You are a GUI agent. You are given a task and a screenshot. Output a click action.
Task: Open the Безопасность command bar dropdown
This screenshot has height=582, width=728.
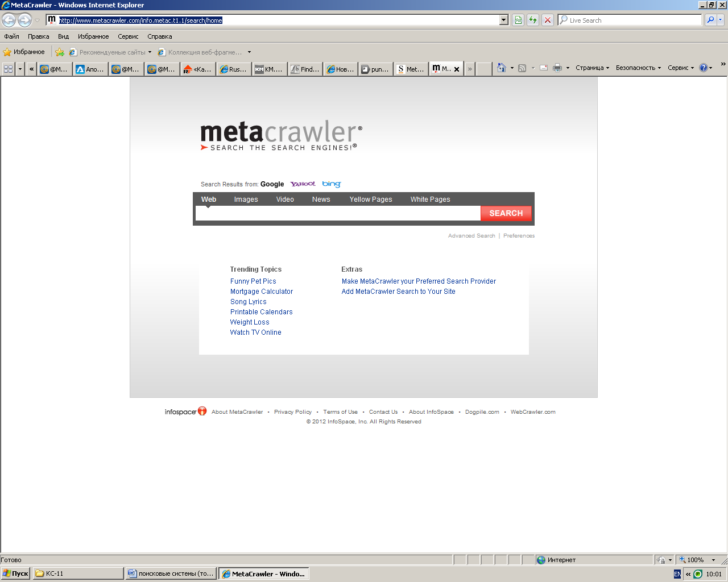(638, 68)
